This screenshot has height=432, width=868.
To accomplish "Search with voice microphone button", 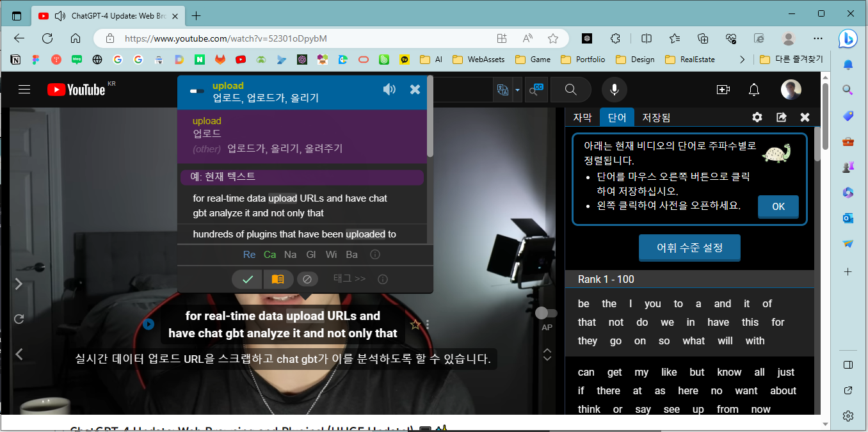I will click(x=615, y=90).
